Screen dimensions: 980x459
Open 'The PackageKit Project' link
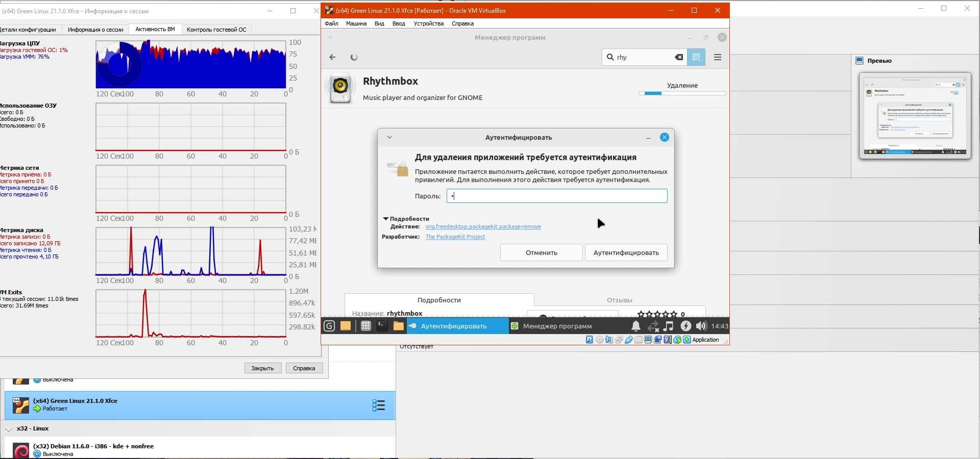click(x=455, y=237)
